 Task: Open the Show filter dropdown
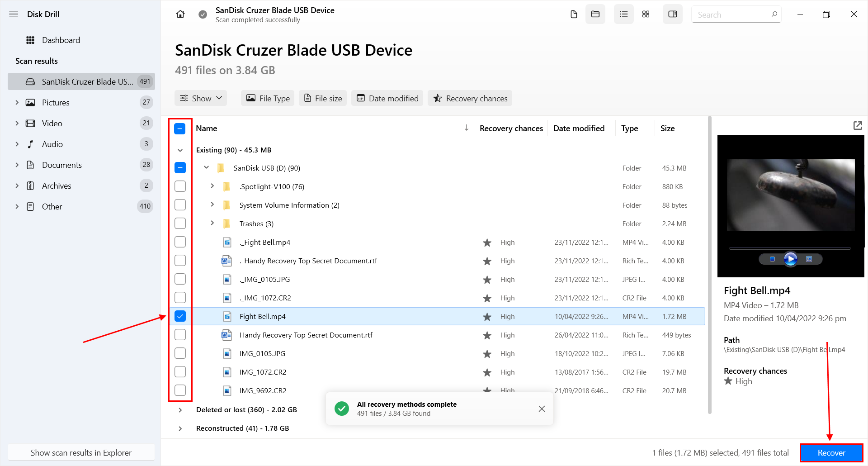click(201, 98)
